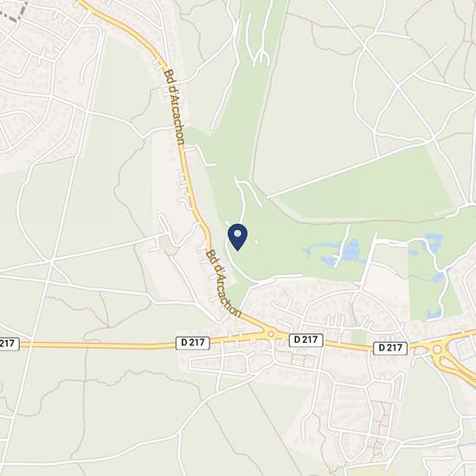The height and width of the screenshot is (476, 476).
Task: Click the small roundabout where Bd d'Arcachon meets D 217
Action: coord(271,334)
